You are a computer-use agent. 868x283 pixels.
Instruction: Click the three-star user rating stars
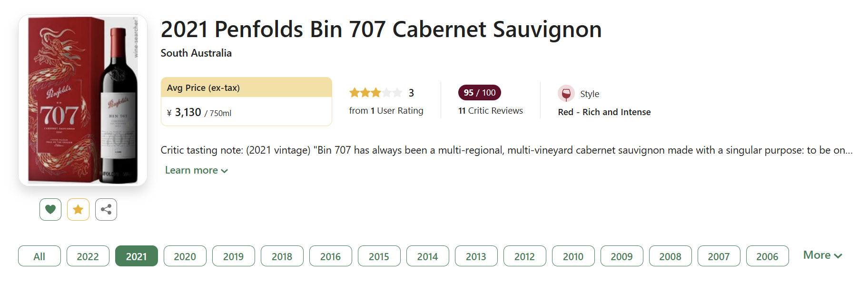coord(375,93)
